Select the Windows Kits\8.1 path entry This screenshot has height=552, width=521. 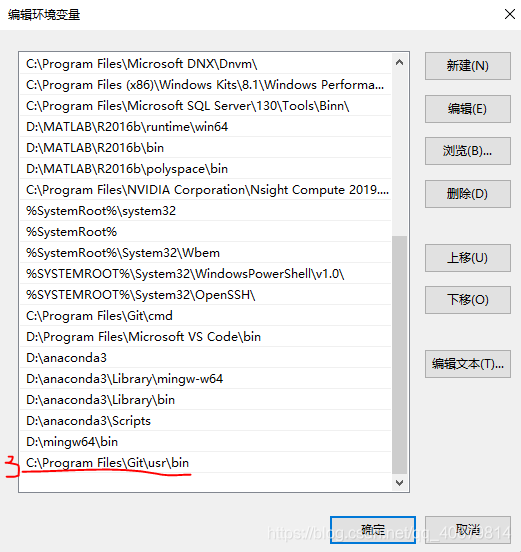tap(206, 85)
